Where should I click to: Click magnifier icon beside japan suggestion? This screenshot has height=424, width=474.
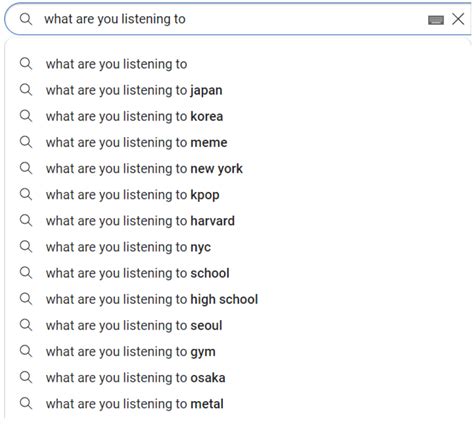pyautogui.click(x=26, y=90)
